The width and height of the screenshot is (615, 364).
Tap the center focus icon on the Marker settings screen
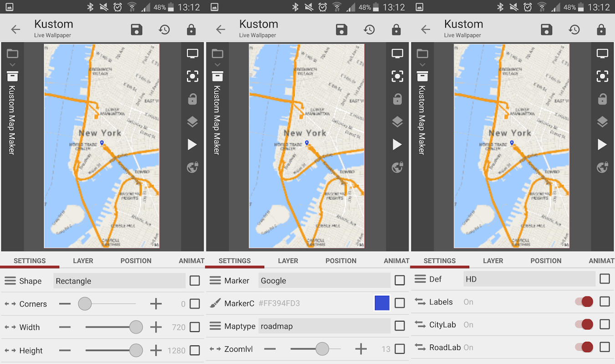tap(397, 76)
